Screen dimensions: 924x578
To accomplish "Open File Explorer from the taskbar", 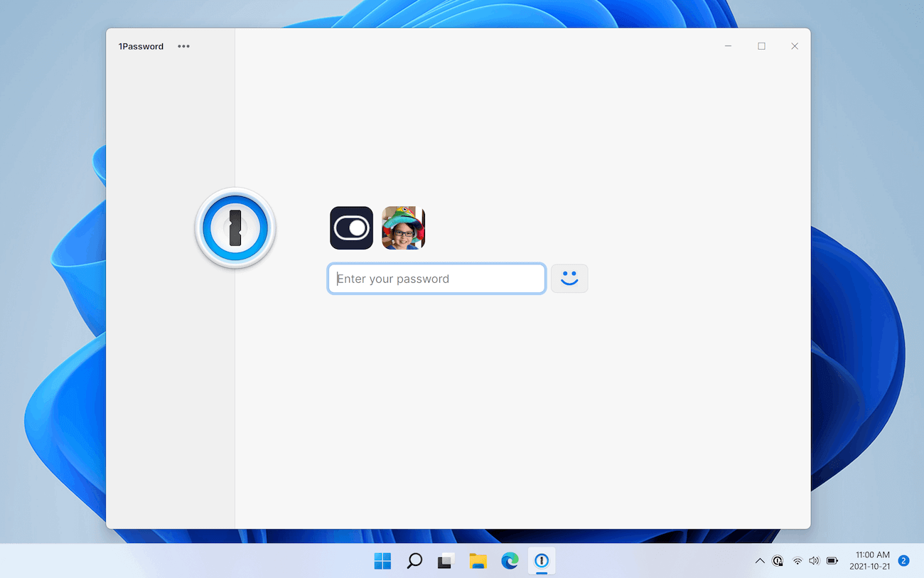I will pos(478,561).
